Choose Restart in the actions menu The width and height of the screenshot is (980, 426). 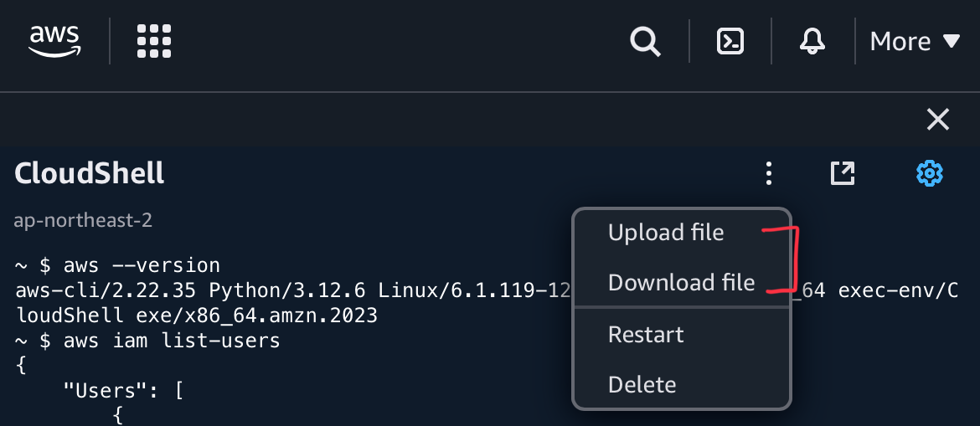coord(647,334)
